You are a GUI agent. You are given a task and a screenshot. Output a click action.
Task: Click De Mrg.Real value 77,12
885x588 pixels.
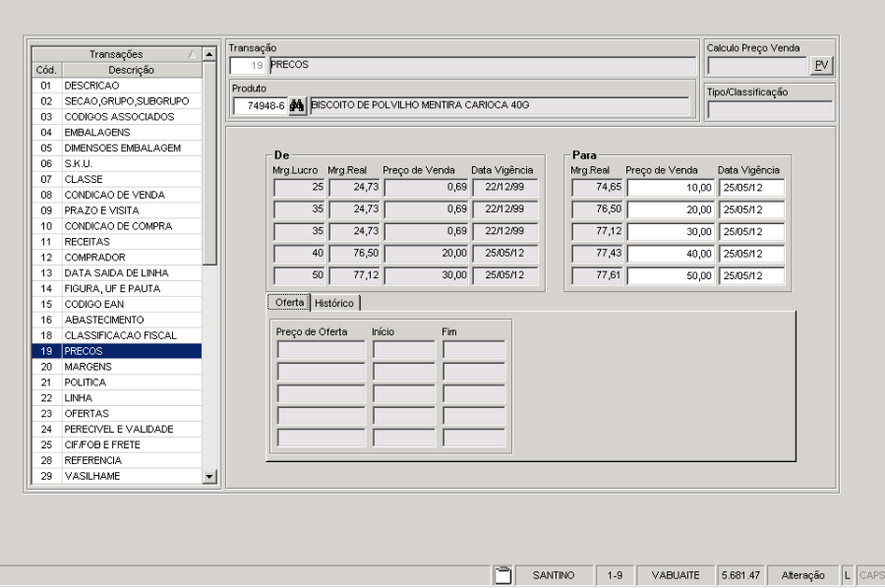point(354,275)
